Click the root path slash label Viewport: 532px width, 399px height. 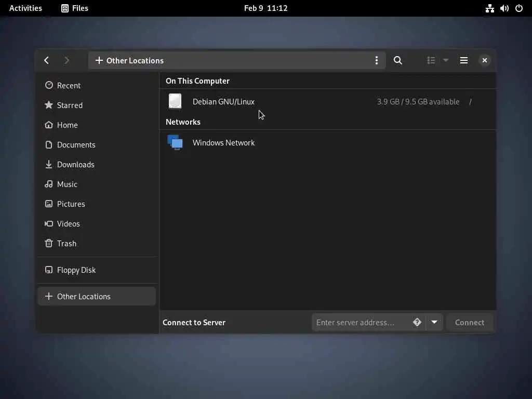pos(470,101)
